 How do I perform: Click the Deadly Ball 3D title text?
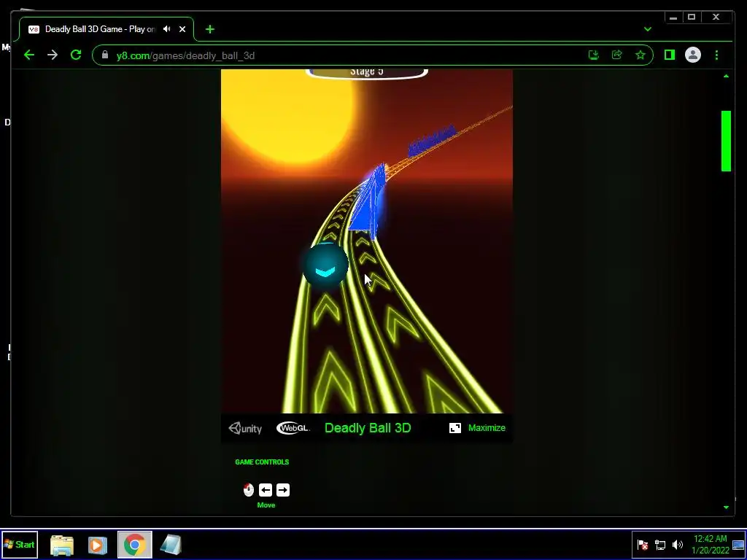coord(368,428)
